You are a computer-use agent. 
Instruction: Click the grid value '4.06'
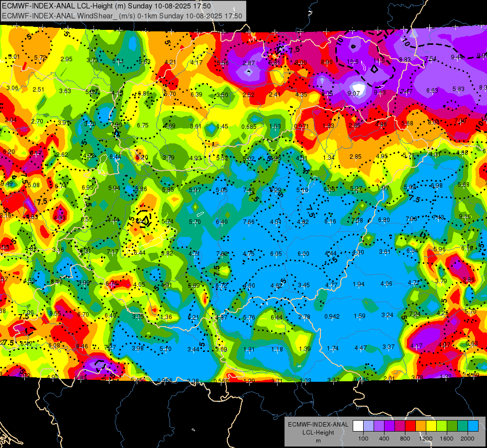(x=386, y=284)
